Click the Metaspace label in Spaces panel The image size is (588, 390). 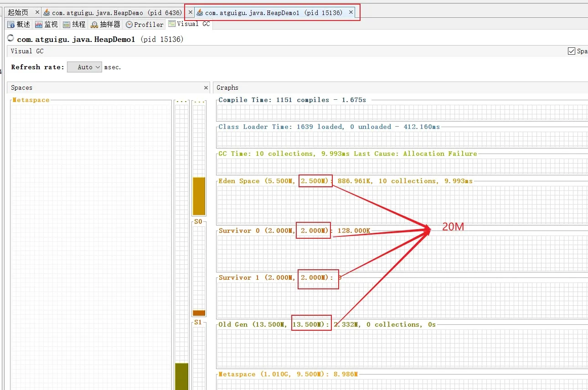[31, 100]
